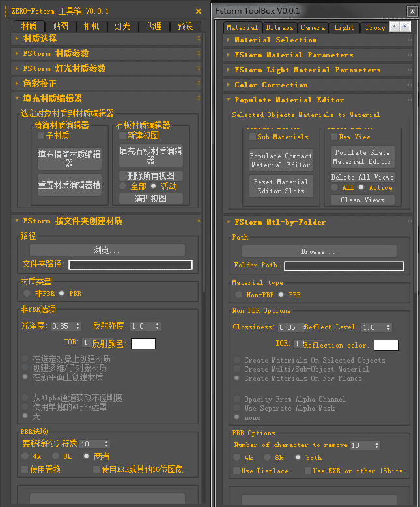Select the Non-PBR radio button
420x507 pixels.
coord(238,295)
